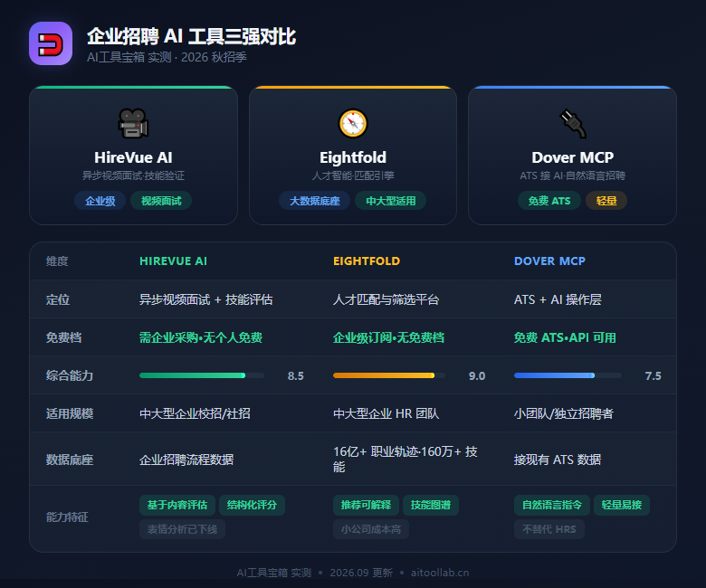706x588 pixels.
Task: Click the 9.0 score value
Action: click(477, 375)
